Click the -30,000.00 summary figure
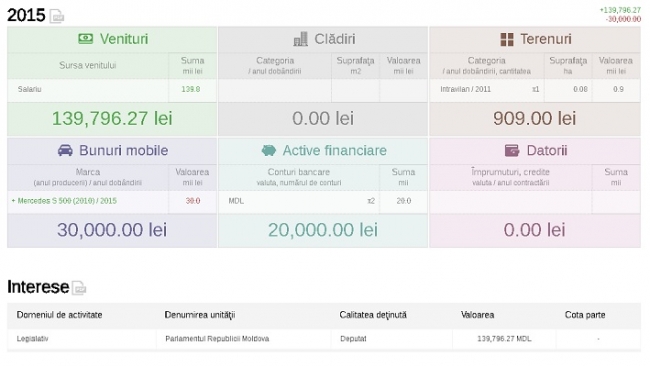 tap(623, 19)
